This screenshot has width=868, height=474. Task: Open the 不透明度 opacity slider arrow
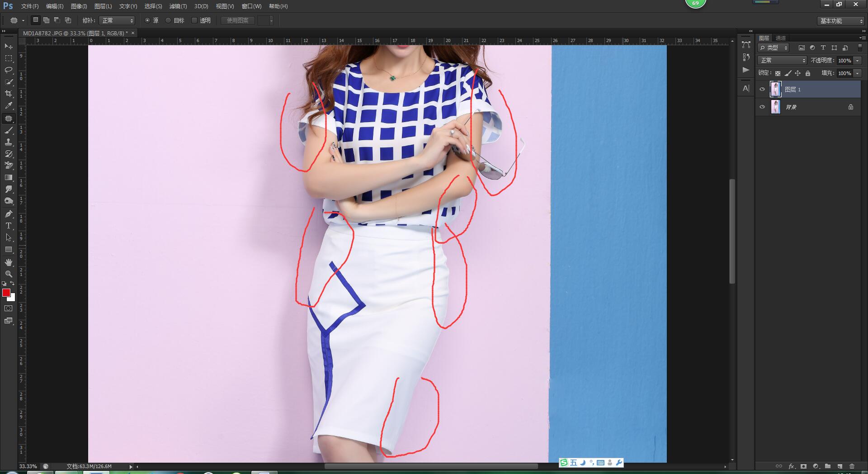click(x=858, y=61)
